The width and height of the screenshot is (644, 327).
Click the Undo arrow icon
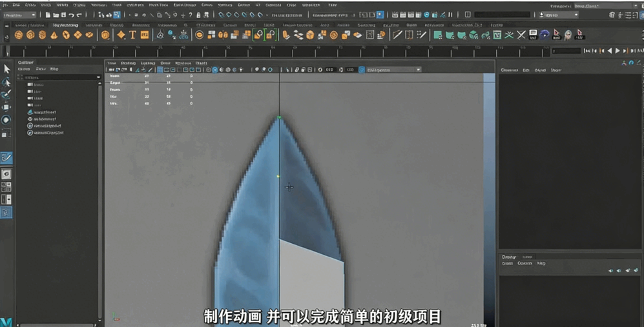click(x=71, y=15)
